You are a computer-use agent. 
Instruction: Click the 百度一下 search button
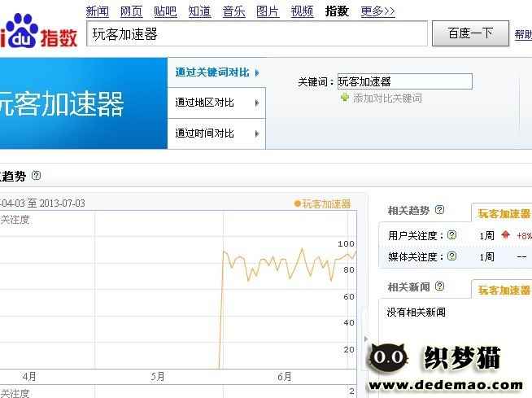click(470, 33)
